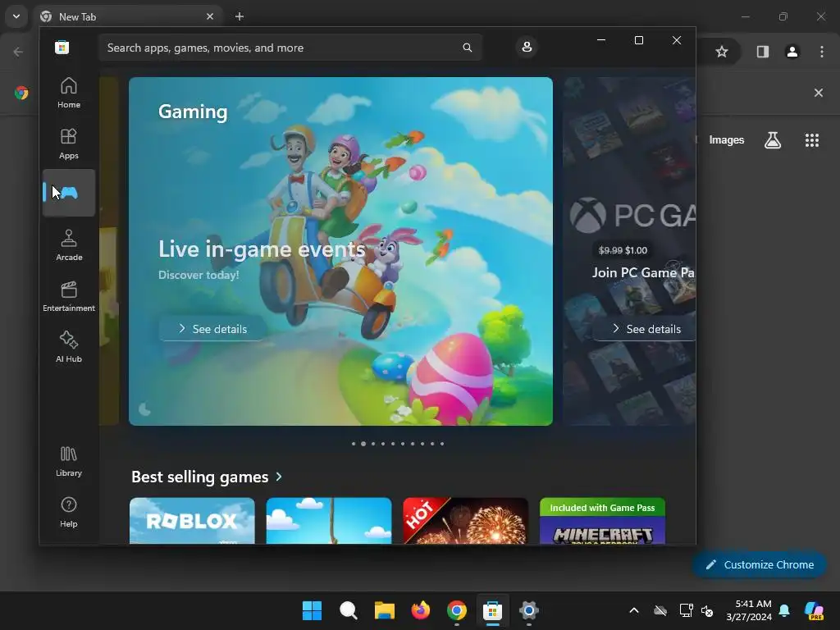Expand hidden system tray icons chevron
Viewport: 840px width, 630px height.
[x=634, y=610]
